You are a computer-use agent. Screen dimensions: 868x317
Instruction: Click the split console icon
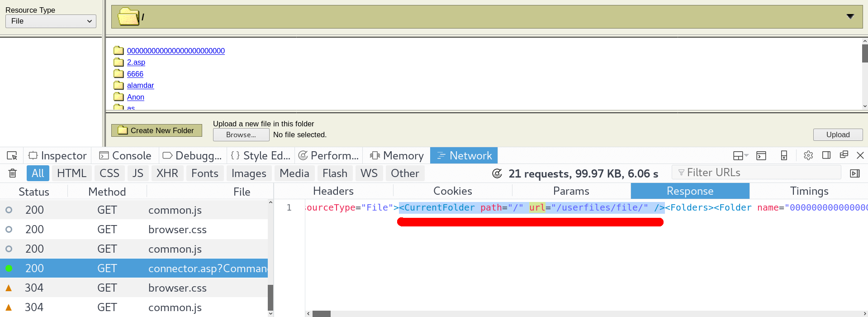pos(761,156)
